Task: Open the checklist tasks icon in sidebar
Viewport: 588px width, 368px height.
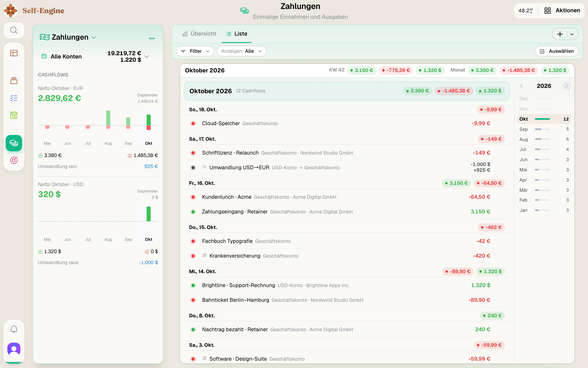Action: pos(14,98)
